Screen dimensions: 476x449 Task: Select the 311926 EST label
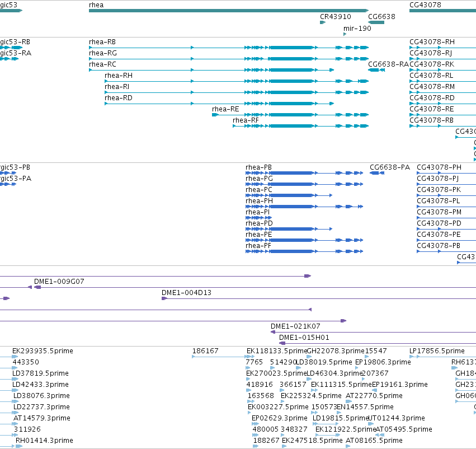click(x=27, y=430)
